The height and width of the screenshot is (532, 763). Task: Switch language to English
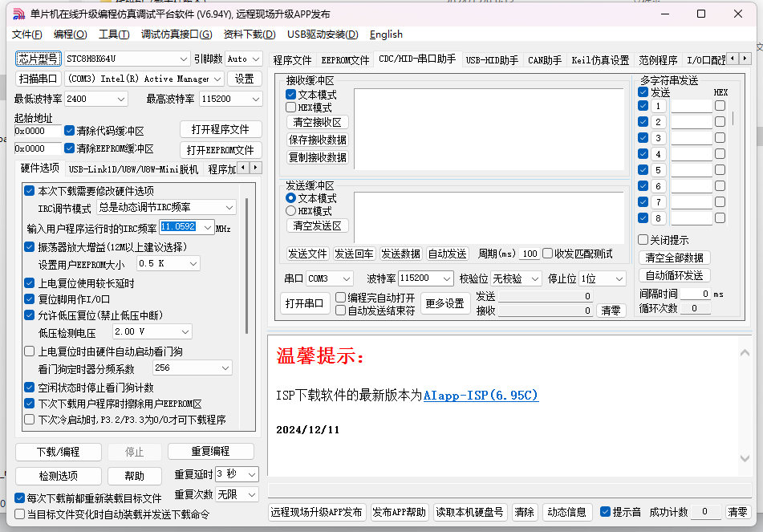tap(386, 34)
